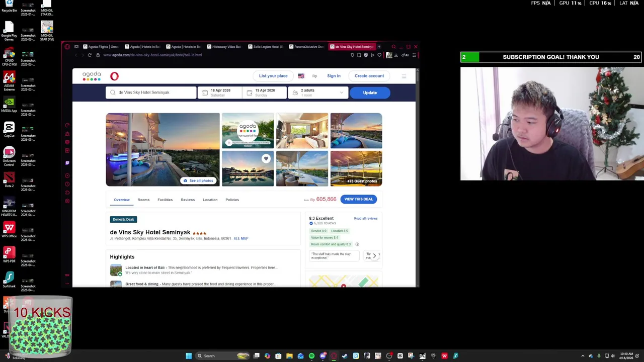Click See all photos button

click(198, 180)
